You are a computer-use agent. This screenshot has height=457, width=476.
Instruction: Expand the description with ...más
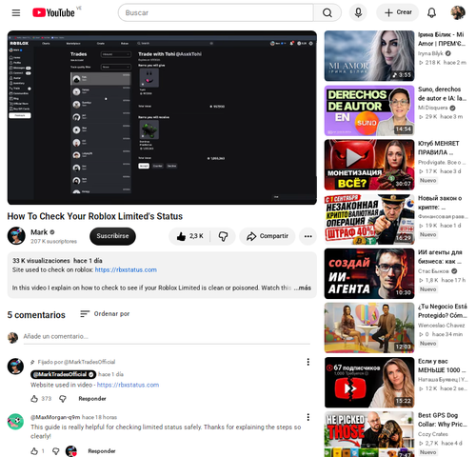coord(303,288)
